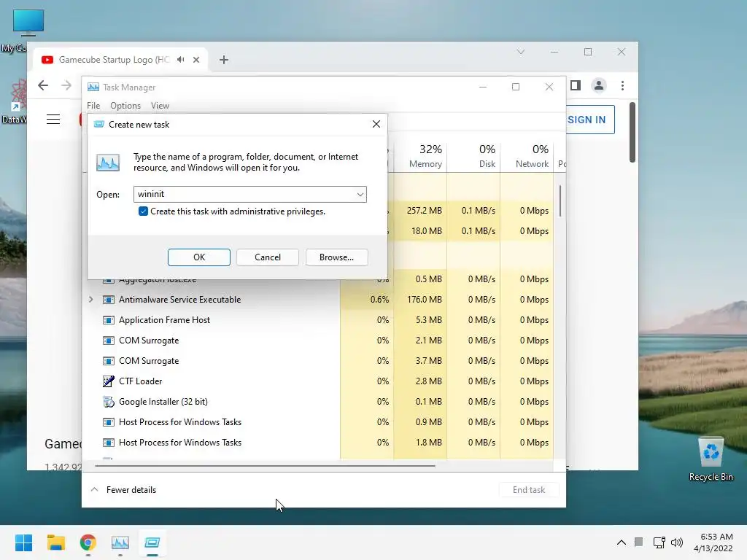Open Chrome tab search chevron
The width and height of the screenshot is (747, 560).
tap(520, 52)
